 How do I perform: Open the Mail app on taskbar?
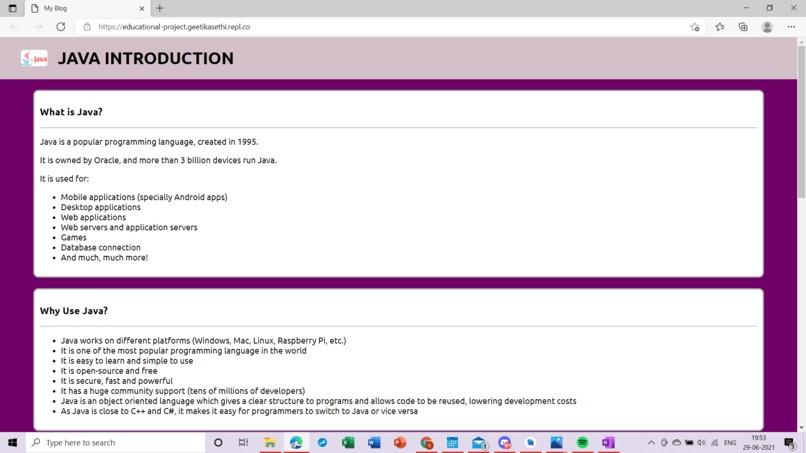point(479,442)
